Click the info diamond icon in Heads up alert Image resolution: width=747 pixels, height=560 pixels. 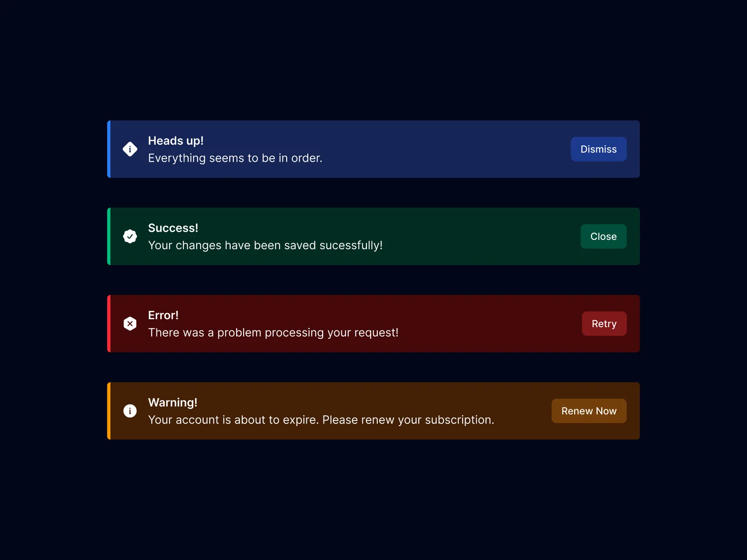130,149
